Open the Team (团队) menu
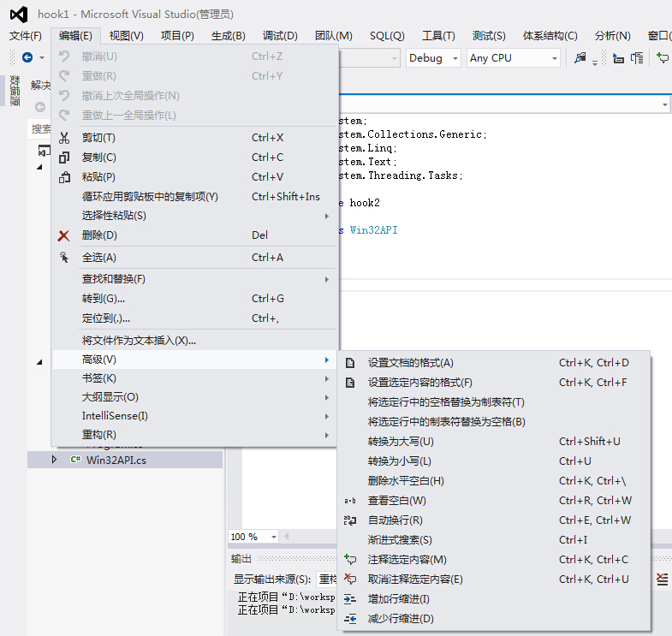Viewport: 672px width, 636px height. pyautogui.click(x=334, y=36)
